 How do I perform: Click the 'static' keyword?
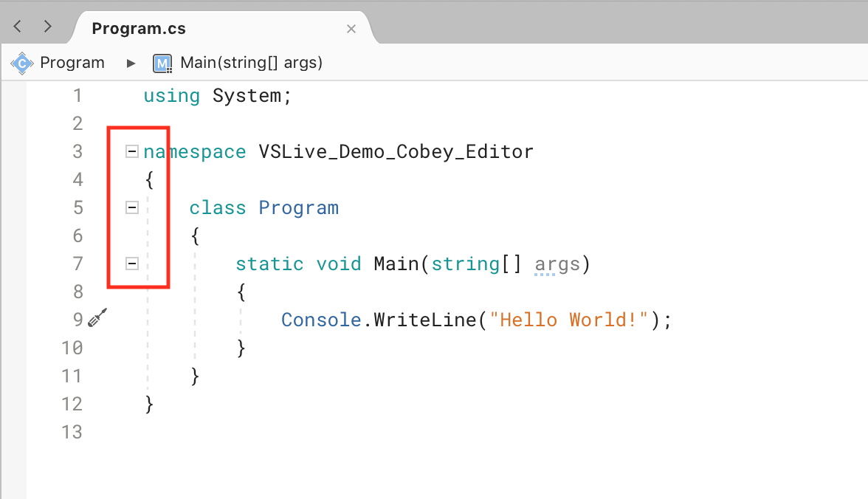[x=269, y=264]
